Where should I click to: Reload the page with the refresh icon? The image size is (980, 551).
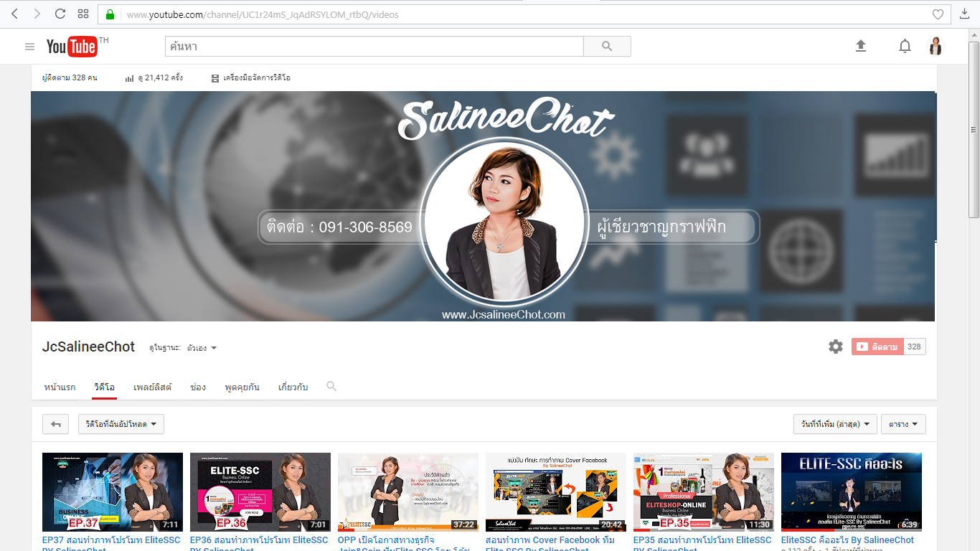tap(60, 14)
